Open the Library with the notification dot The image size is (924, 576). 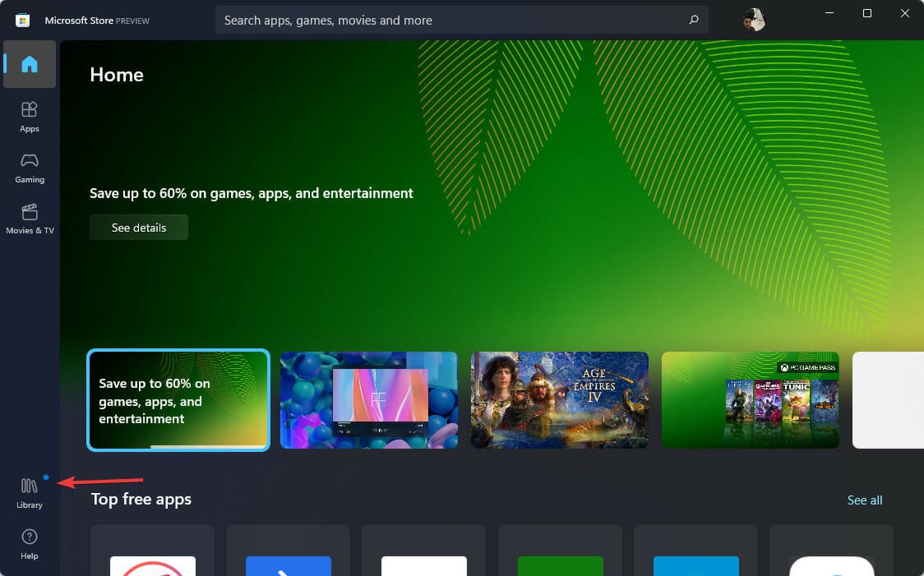30,491
